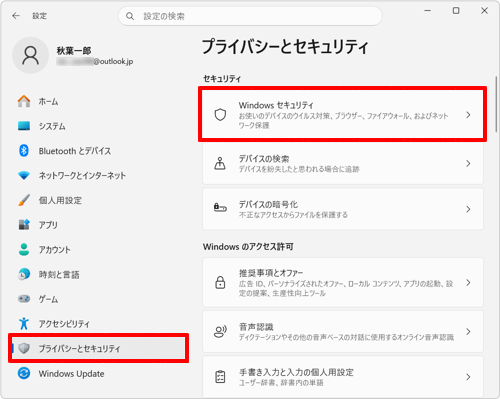Viewport: 500px width, 399px height.
Task: Click the デバイスの暗号化 lock icon
Action: click(220, 208)
